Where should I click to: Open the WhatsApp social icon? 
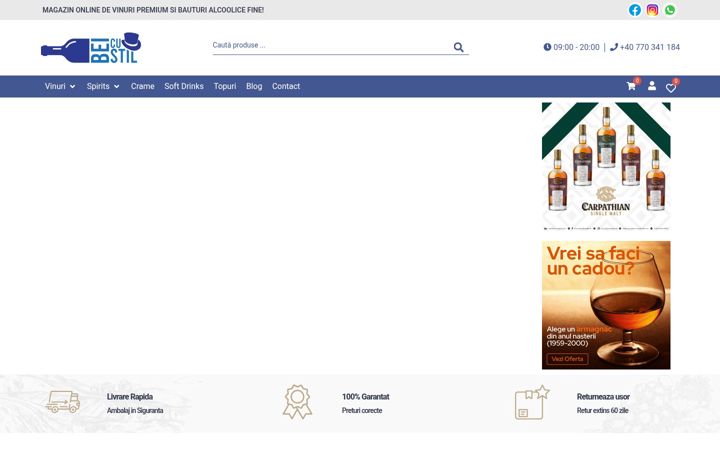pyautogui.click(x=670, y=10)
